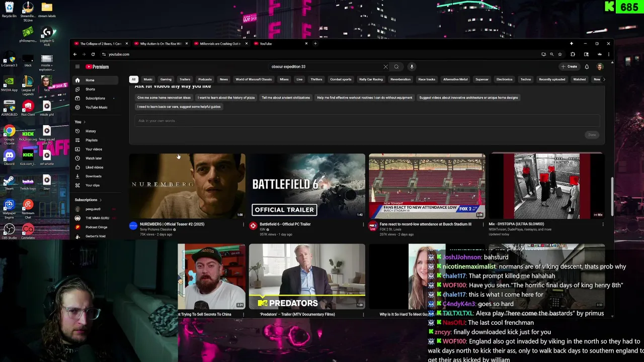Open Your videos in the sidebar

(96, 149)
